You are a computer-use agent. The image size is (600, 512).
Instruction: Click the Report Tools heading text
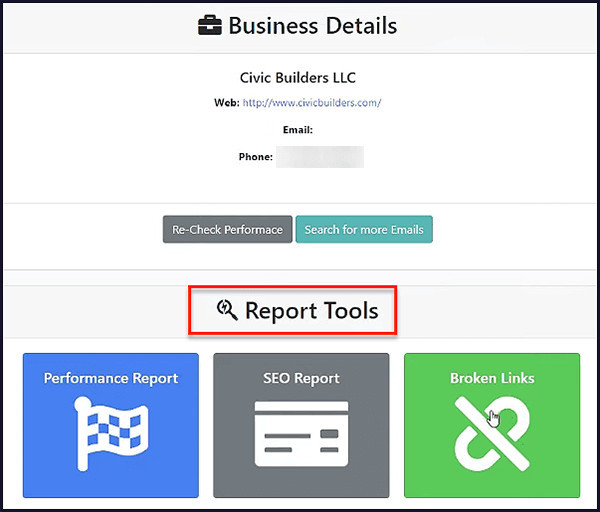(312, 310)
